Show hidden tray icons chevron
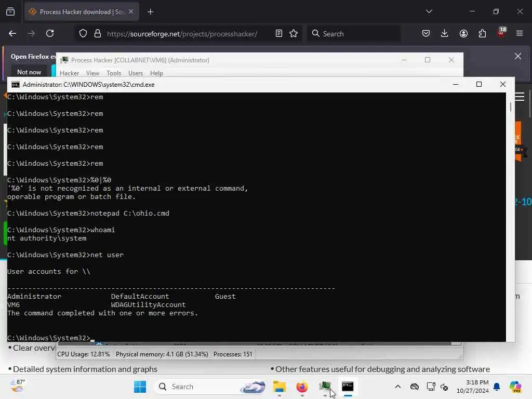This screenshot has height=399, width=532. pos(398,387)
